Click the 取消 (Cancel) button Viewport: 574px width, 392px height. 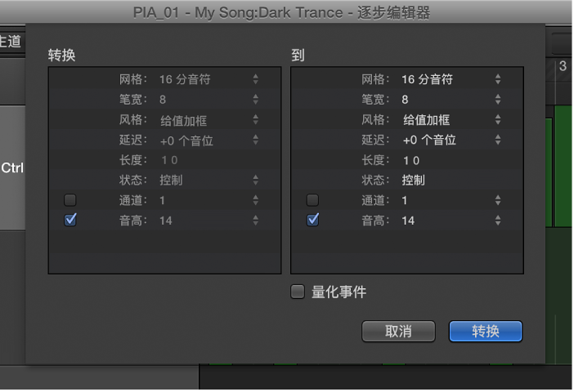[x=398, y=331]
